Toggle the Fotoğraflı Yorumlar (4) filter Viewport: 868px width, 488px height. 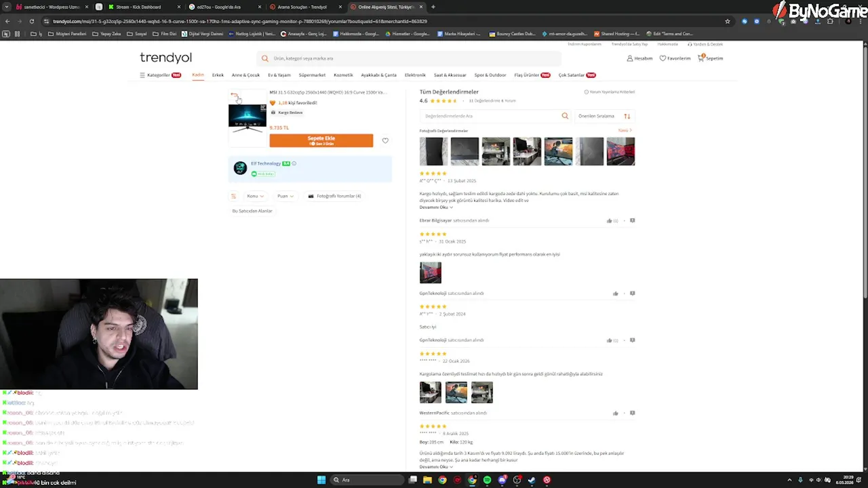coord(334,196)
